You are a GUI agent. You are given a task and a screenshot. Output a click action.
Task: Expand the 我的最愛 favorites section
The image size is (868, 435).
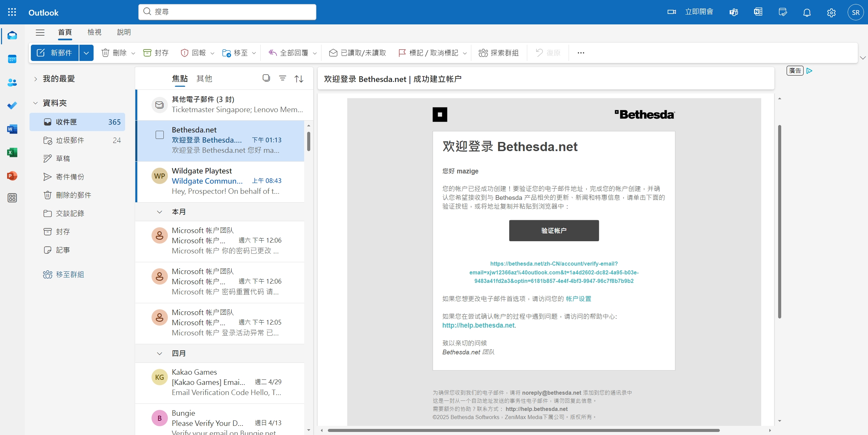point(36,79)
